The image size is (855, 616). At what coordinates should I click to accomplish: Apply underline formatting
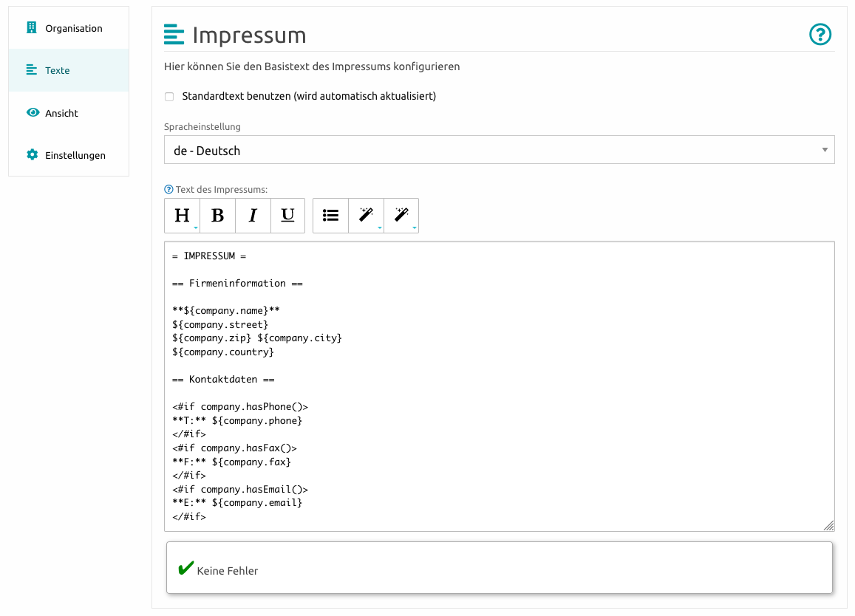tap(287, 216)
